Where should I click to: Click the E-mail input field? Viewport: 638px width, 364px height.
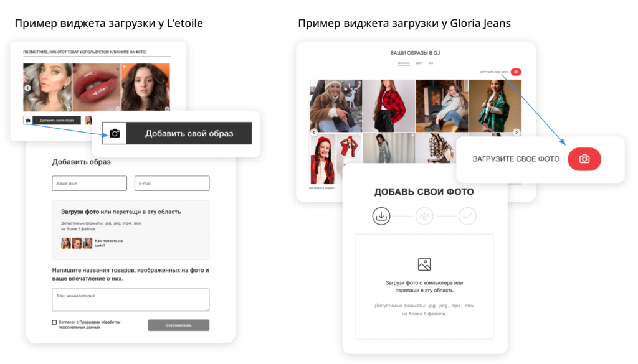pos(172,183)
